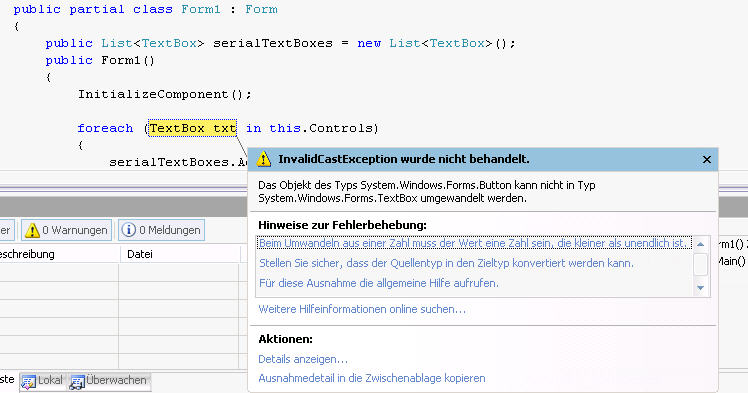Close the InvalidCastException dialog
This screenshot has height=393, width=748.
[x=706, y=159]
